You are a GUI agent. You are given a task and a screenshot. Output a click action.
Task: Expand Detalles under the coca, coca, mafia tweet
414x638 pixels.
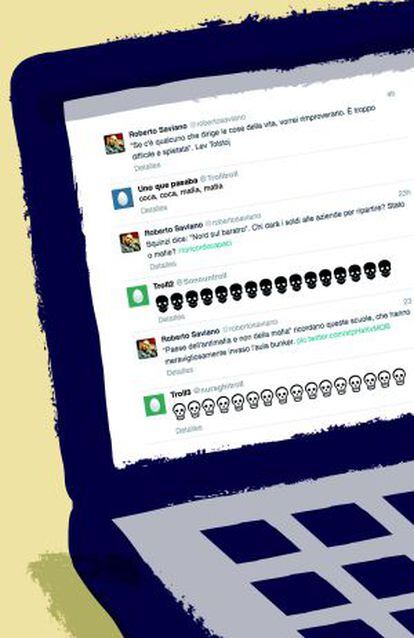click(154, 209)
